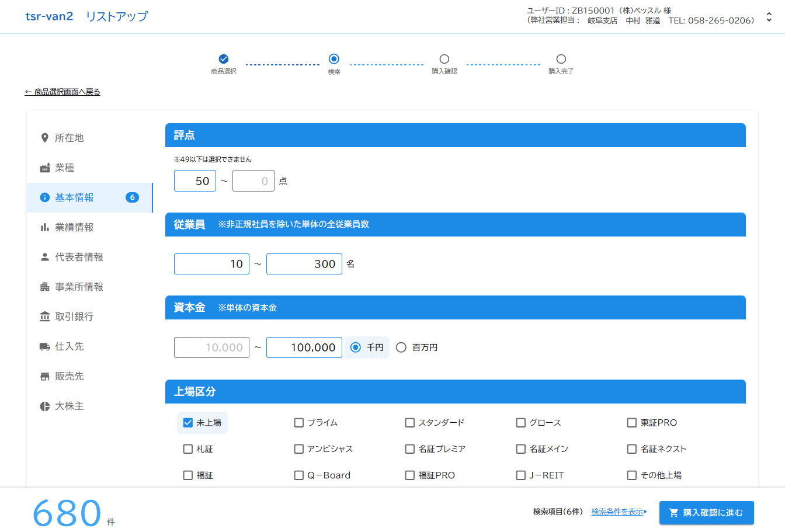This screenshot has width=785, height=532.
Task: Click the 販売先 storefront icon
Action: [x=44, y=376]
